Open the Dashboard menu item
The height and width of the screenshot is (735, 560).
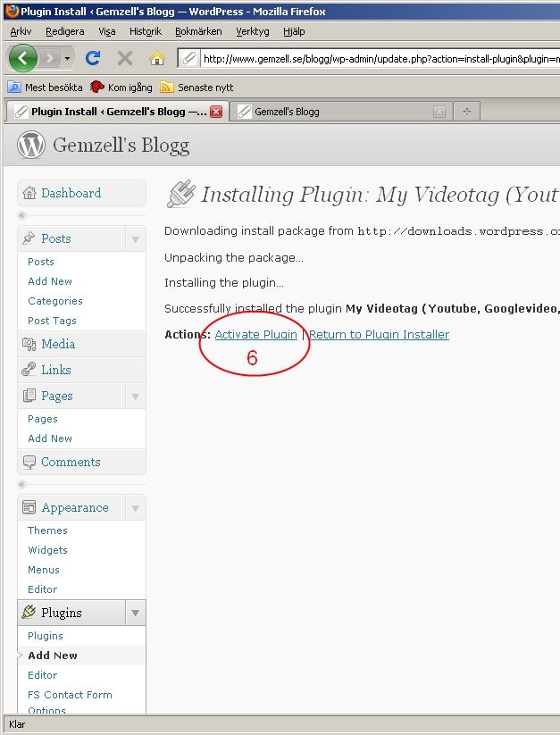click(71, 193)
